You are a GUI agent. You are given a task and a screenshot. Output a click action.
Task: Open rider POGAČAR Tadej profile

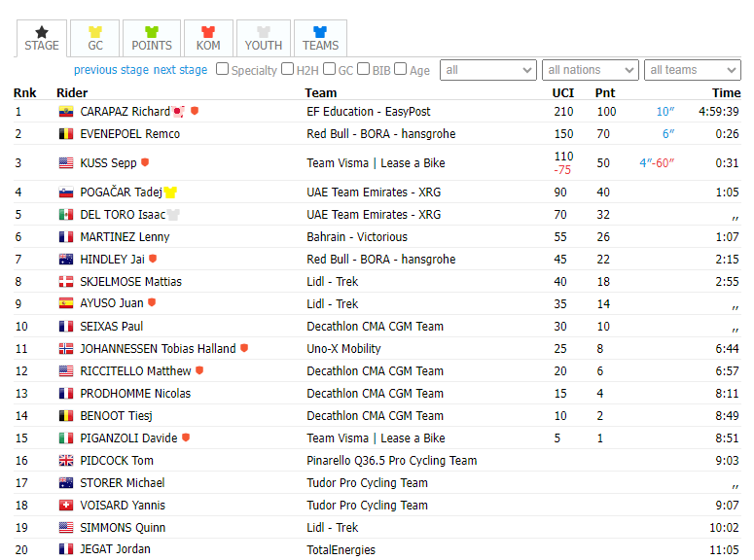(122, 192)
